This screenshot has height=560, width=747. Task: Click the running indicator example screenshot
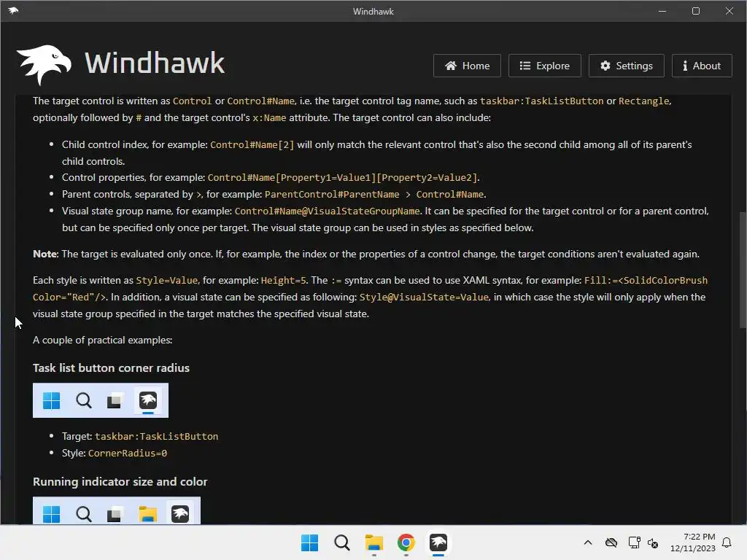coord(117,510)
